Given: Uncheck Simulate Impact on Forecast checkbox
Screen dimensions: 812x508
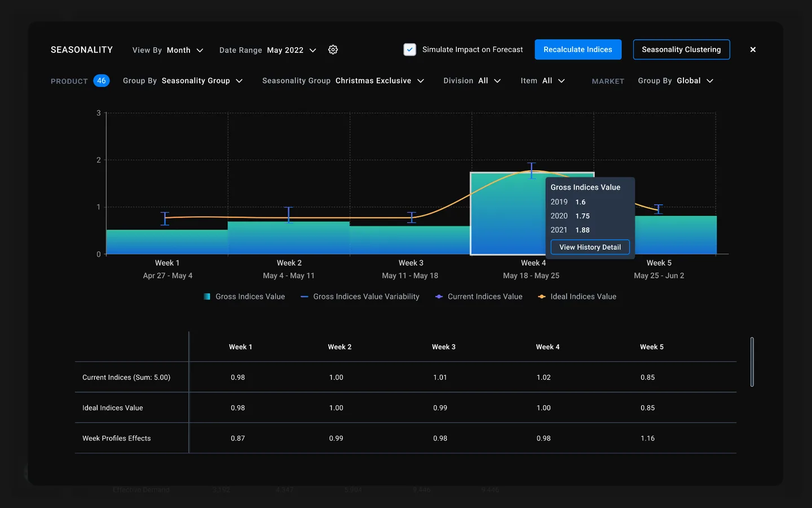Looking at the screenshot, I should [x=410, y=50].
